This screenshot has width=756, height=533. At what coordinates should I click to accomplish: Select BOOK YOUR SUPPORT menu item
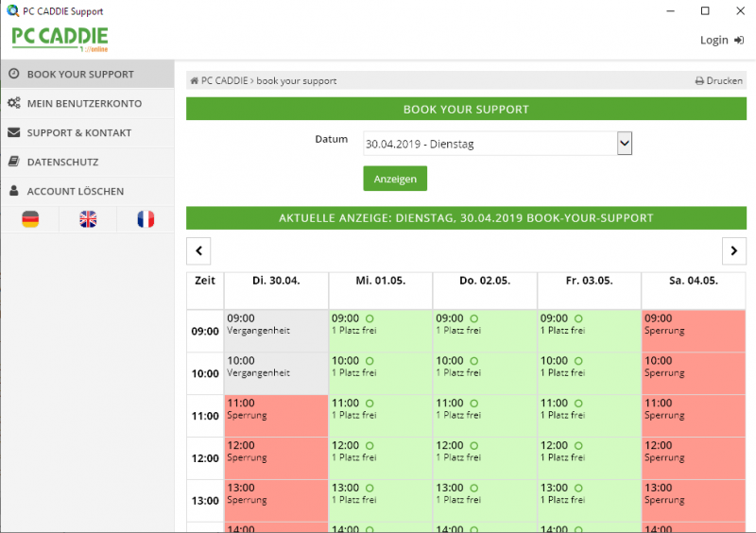point(87,75)
